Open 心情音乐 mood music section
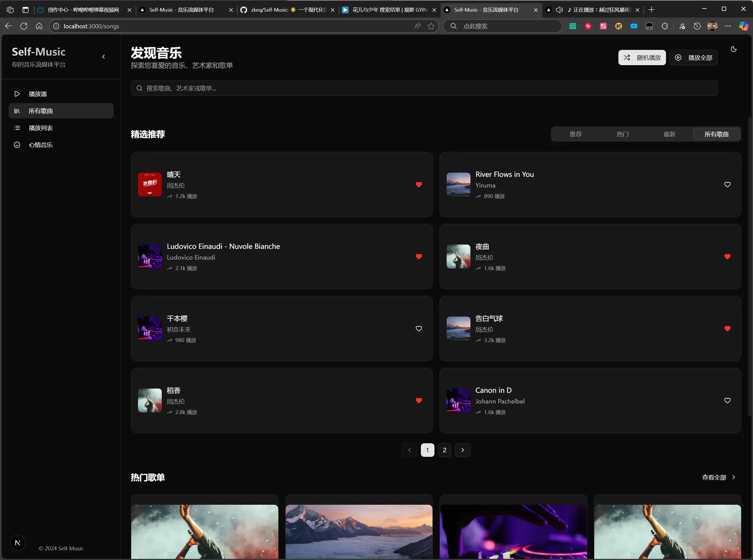Image resolution: width=753 pixels, height=560 pixels. coord(40,145)
